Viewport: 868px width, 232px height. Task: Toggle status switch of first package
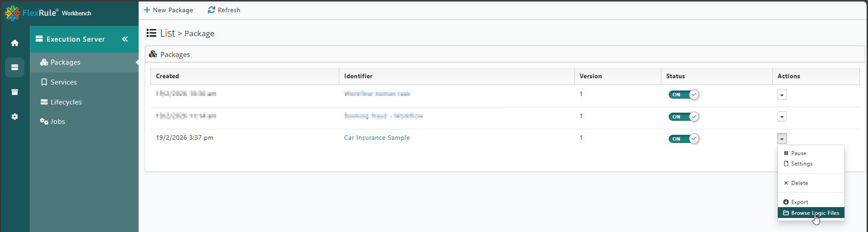coord(684,95)
